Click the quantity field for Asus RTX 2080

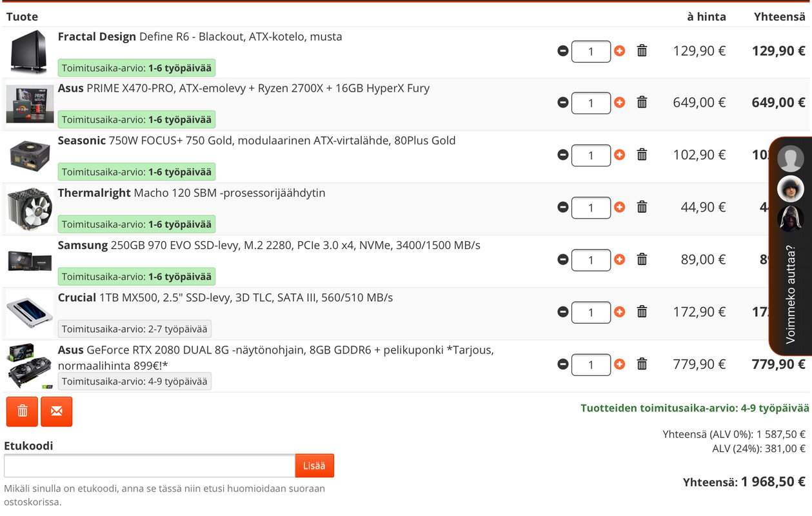coord(591,365)
